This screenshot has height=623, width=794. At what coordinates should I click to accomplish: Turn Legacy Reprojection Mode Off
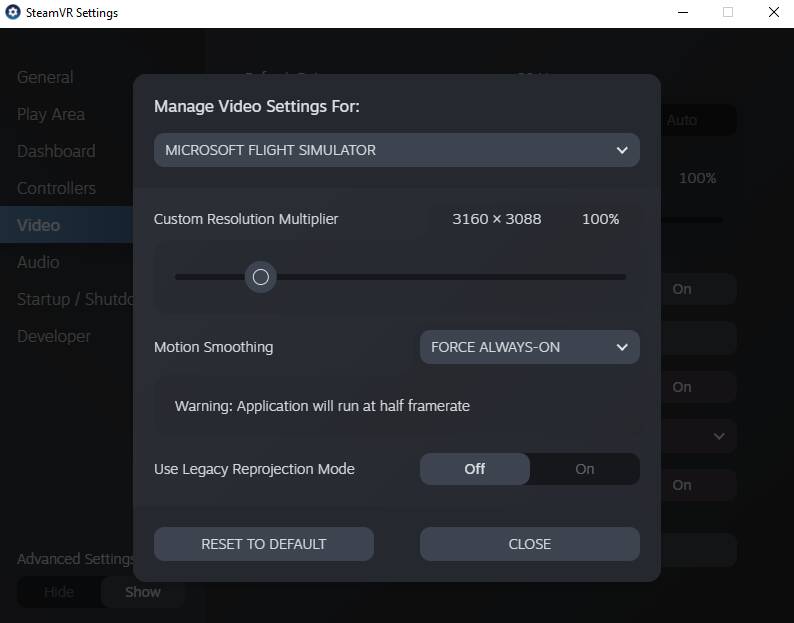click(x=474, y=469)
